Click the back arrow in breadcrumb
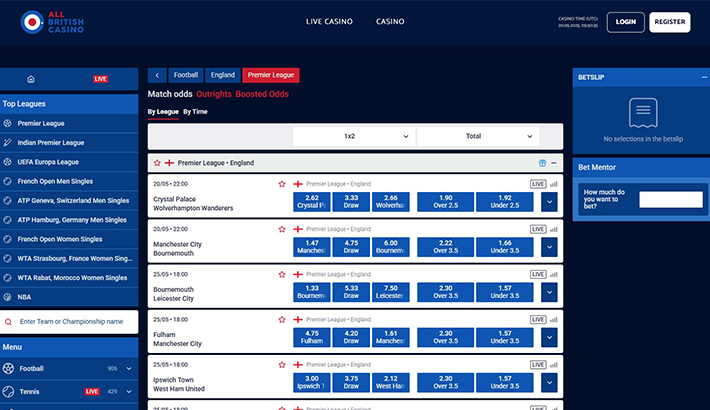This screenshot has height=410, width=710. click(157, 75)
